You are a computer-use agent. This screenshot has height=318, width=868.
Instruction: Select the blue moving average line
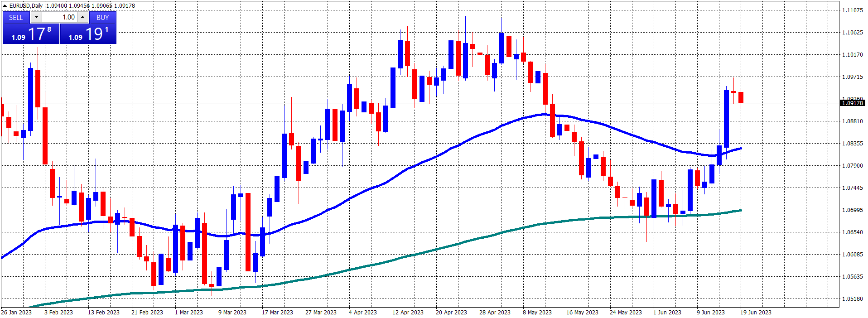click(x=408, y=169)
